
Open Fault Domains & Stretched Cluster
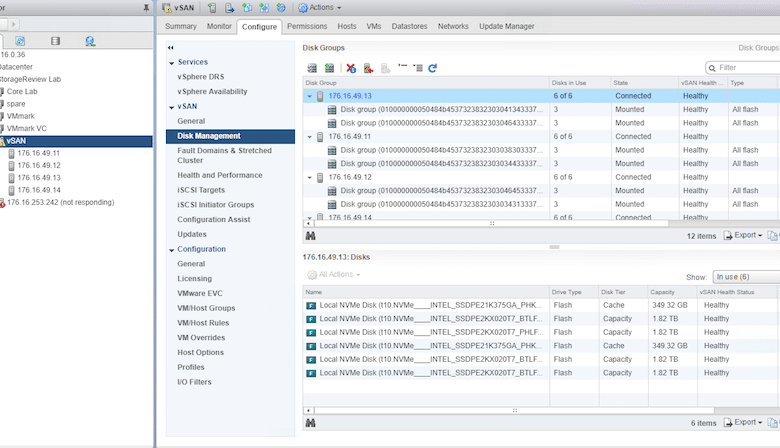tap(224, 155)
